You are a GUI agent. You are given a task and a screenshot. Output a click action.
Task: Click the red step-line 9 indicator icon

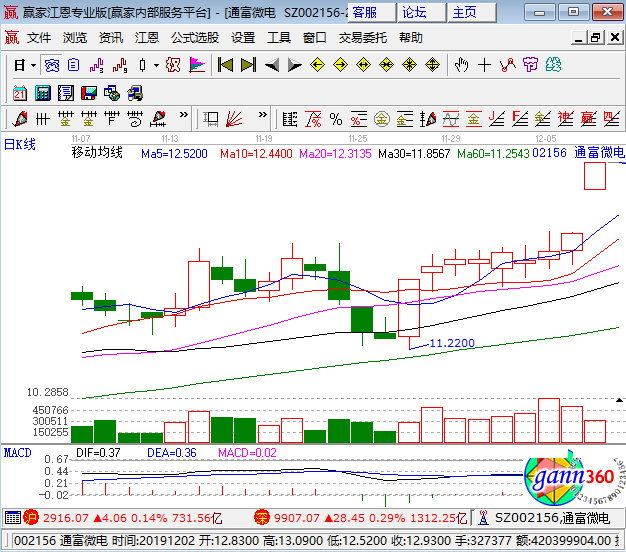(x=120, y=65)
